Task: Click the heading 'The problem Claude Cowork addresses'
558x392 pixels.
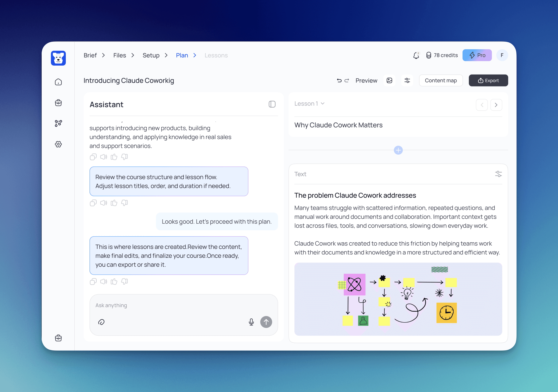Action: tap(355, 195)
